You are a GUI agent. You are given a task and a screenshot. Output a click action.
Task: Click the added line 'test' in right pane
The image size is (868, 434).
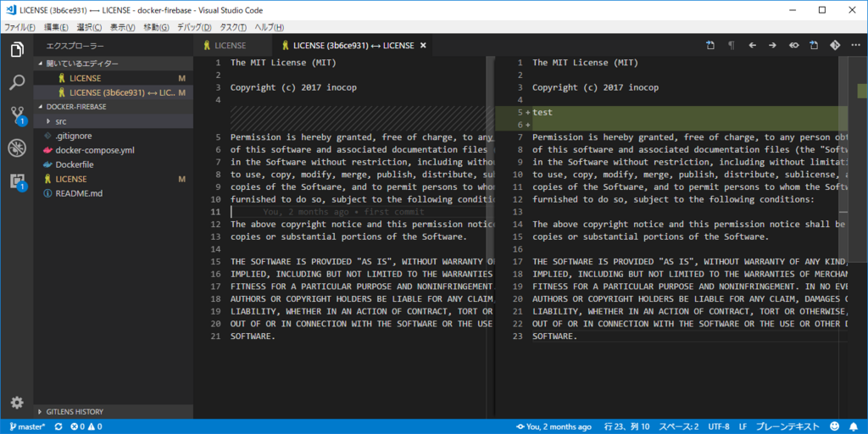pyautogui.click(x=542, y=113)
